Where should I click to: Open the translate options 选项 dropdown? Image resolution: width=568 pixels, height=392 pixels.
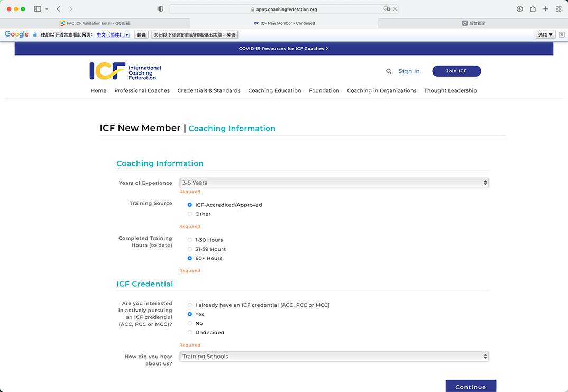coord(545,34)
